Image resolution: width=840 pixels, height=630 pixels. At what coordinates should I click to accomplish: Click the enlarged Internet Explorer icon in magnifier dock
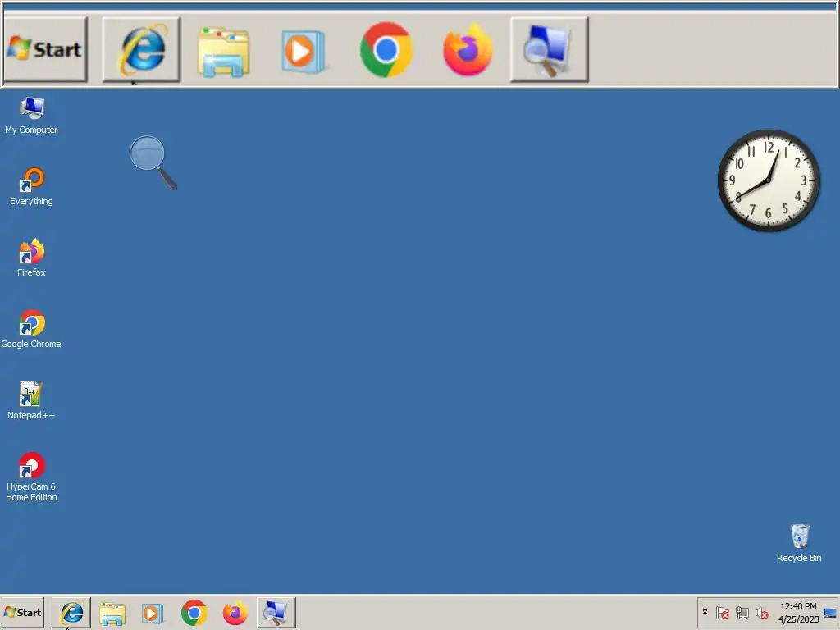point(141,49)
